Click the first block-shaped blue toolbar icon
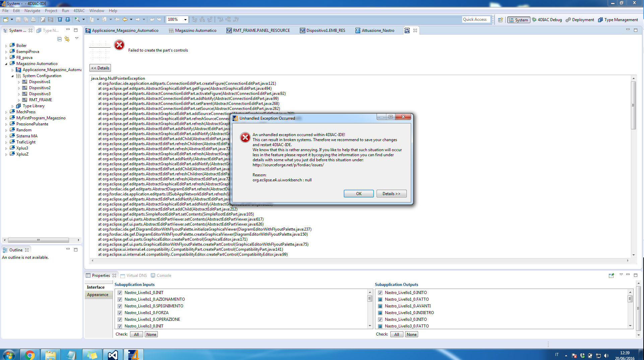Viewport: 644px width, 360px height. point(60,20)
